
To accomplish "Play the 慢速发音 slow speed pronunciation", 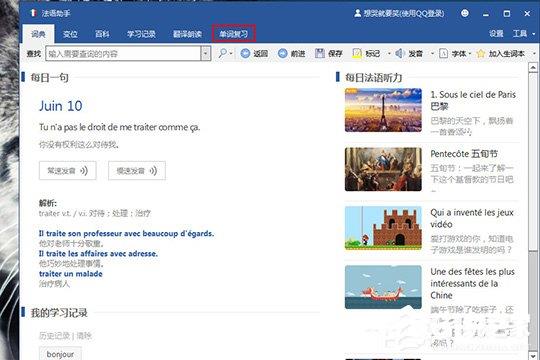I will 137,171.
